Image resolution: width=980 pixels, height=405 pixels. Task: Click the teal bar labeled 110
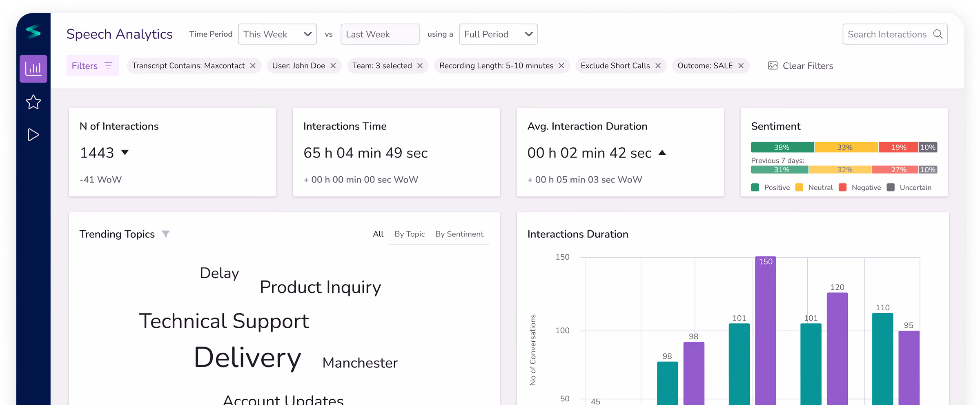(883, 359)
